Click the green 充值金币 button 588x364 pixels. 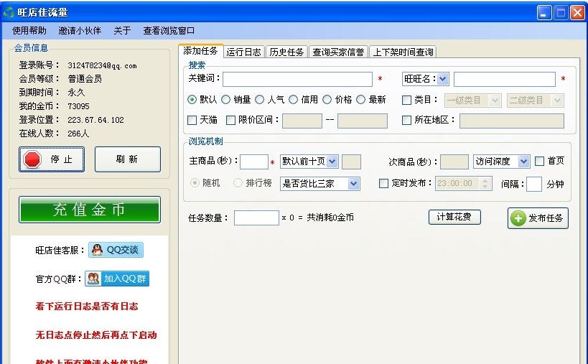90,210
